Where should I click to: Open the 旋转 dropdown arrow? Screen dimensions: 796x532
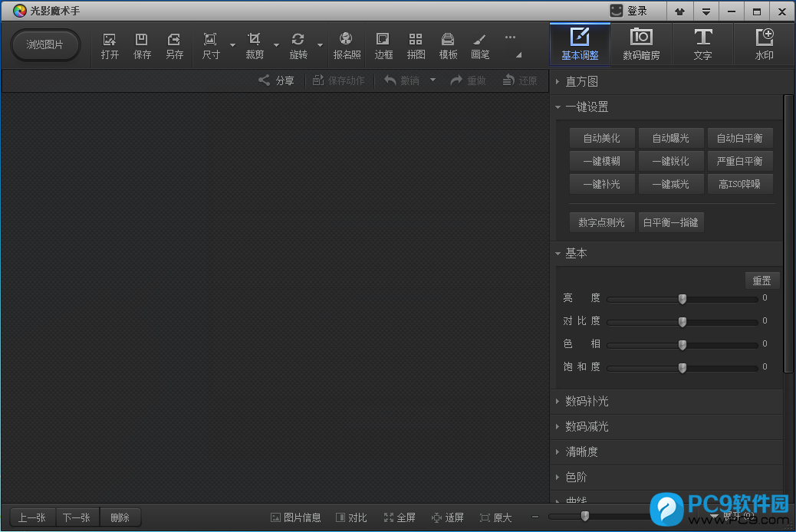[320, 45]
